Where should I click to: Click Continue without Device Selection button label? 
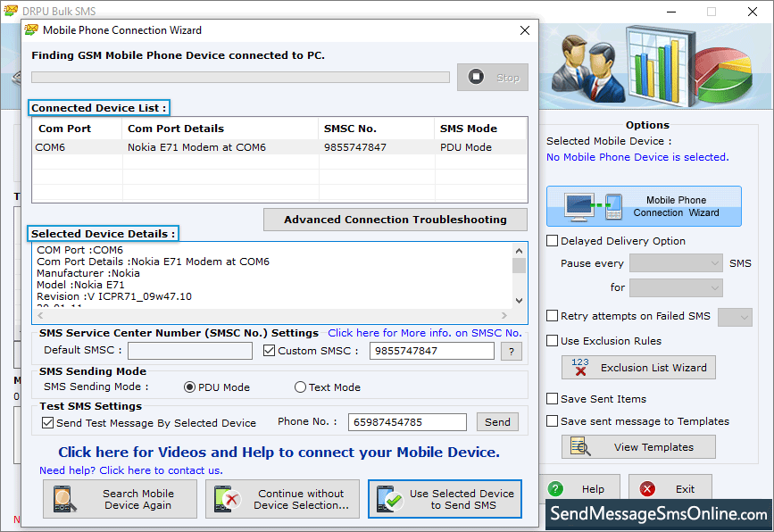301,499
